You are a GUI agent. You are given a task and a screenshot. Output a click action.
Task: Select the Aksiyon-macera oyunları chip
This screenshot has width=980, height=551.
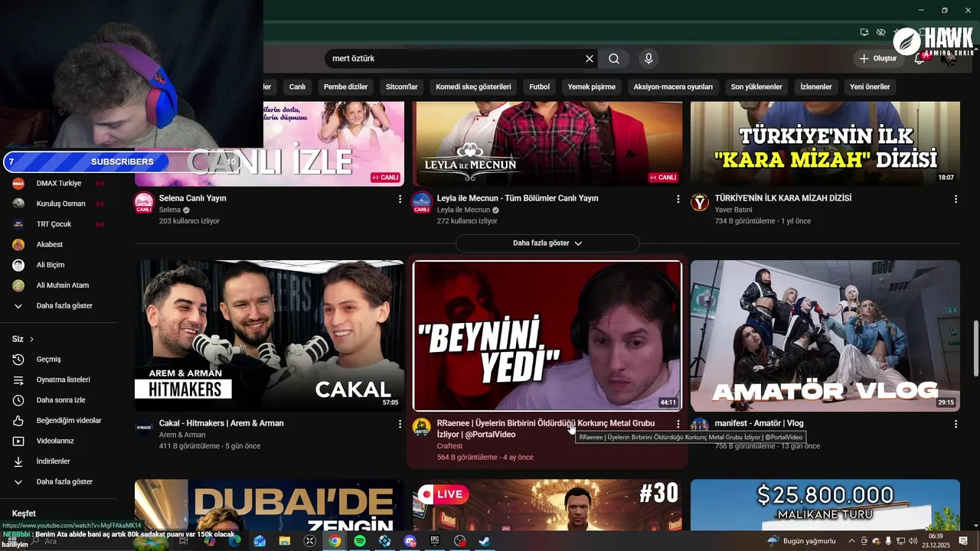(673, 87)
